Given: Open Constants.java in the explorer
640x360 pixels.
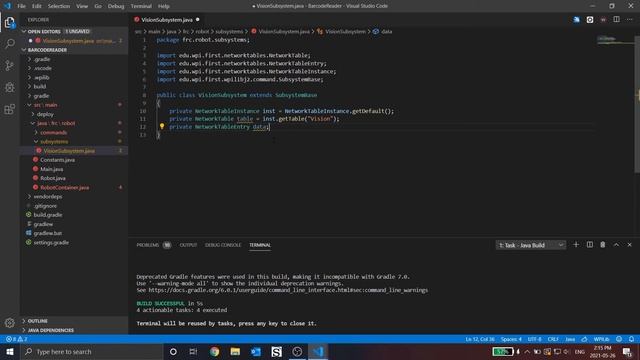Looking at the screenshot, I should [57, 160].
